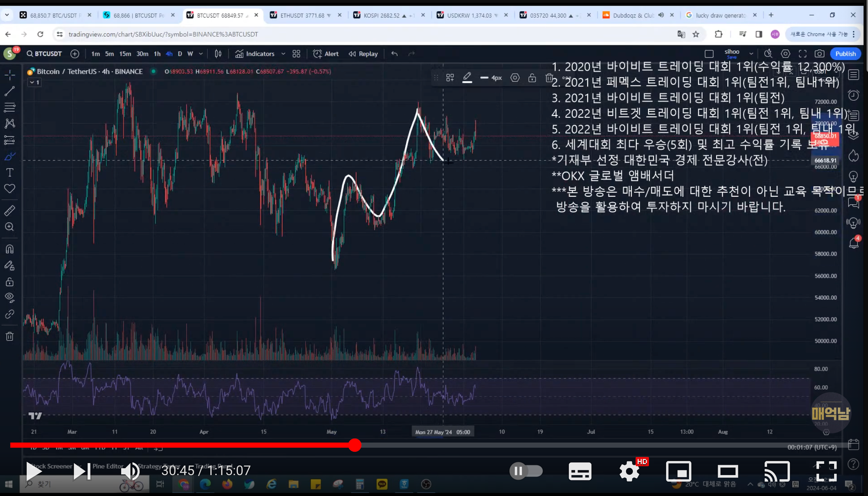Open the BTCUSDT symbol search
Viewport: 868px width, 496px height.
click(x=44, y=54)
